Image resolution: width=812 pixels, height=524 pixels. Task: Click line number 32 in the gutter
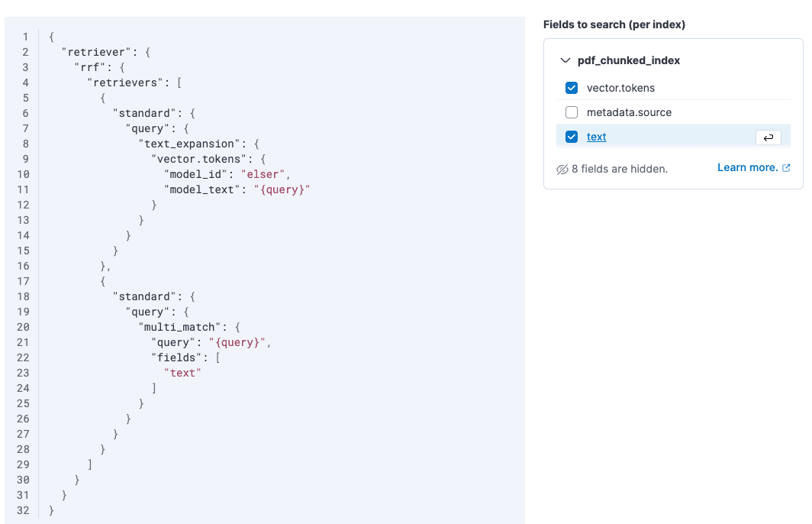pos(23,510)
